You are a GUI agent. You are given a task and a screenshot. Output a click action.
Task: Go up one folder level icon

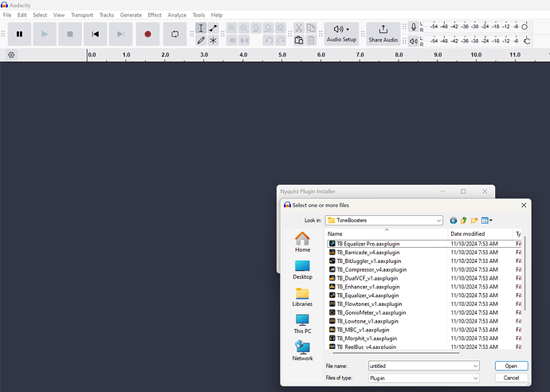(x=464, y=221)
